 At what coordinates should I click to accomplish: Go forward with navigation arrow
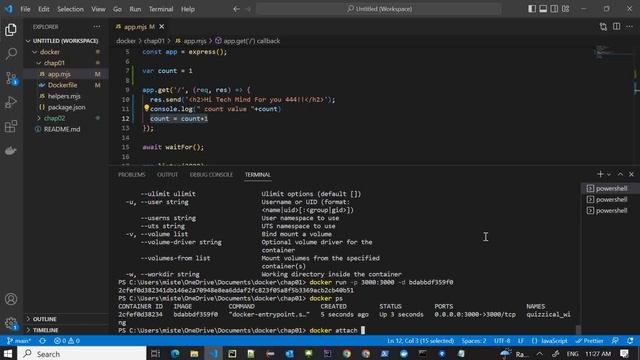tap(248, 9)
